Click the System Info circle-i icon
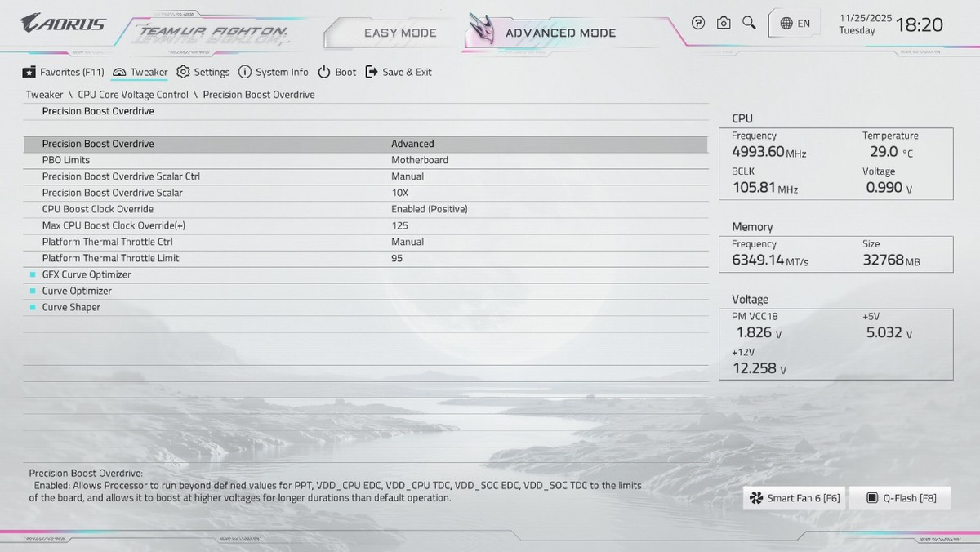The width and height of the screenshot is (980, 552). click(x=244, y=72)
